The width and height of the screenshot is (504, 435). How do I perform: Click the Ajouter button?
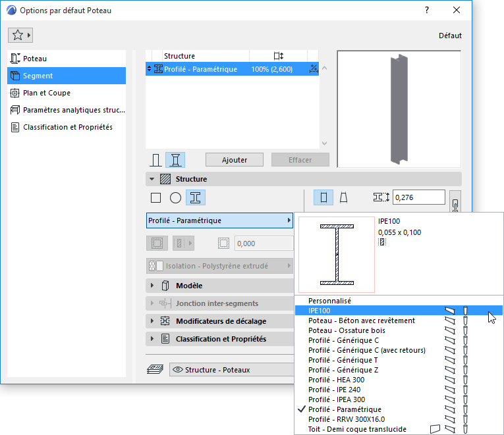tap(235, 160)
